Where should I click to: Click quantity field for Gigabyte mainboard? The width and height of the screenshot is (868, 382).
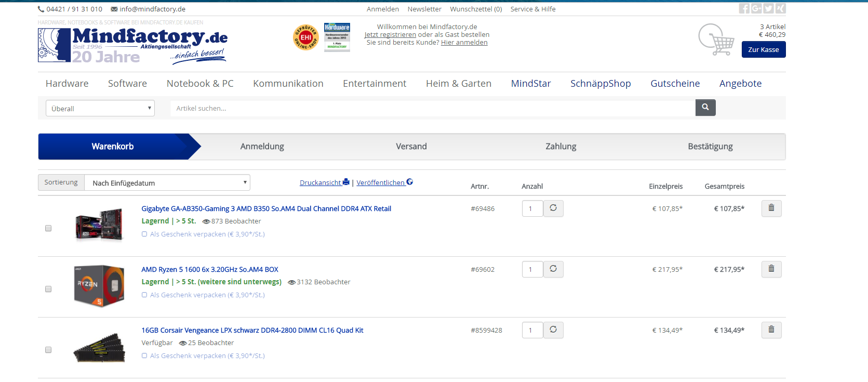click(x=532, y=208)
